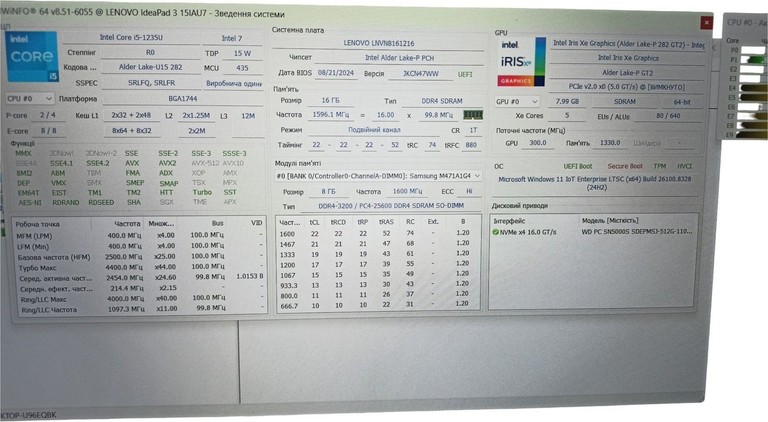Click the memory type DDR4 SDRAM
Viewport: 768px width, 422px height.
pyautogui.click(x=442, y=101)
